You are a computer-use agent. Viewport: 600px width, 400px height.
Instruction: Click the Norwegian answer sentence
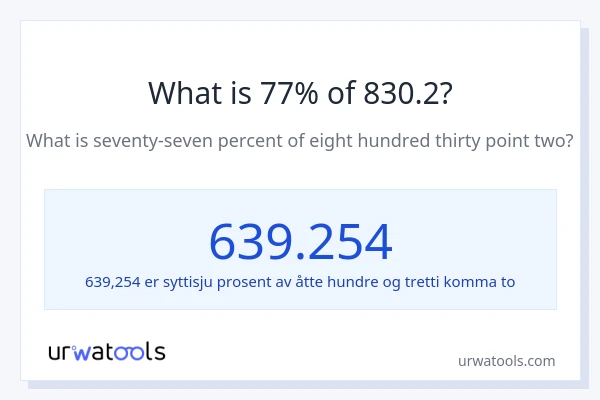point(300,282)
